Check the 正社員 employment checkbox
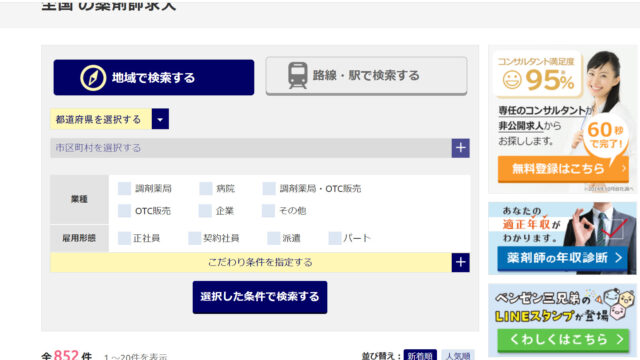Screen dimensions: 640x360 [124, 238]
